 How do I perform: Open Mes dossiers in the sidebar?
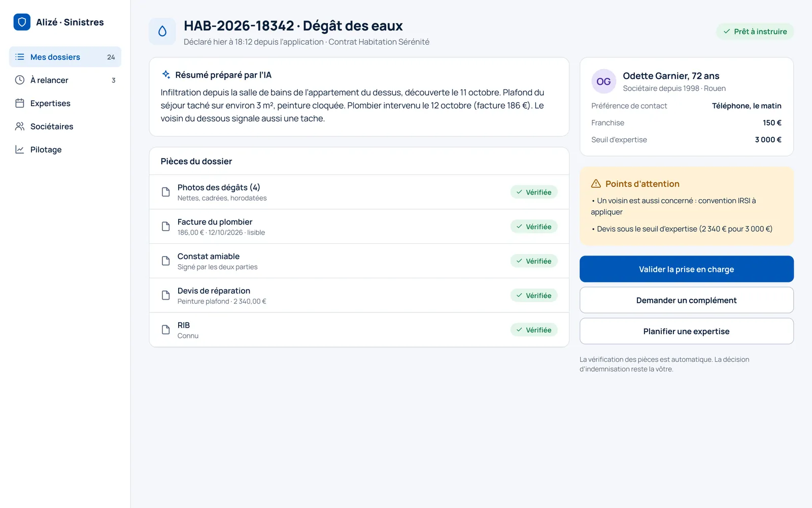point(65,57)
